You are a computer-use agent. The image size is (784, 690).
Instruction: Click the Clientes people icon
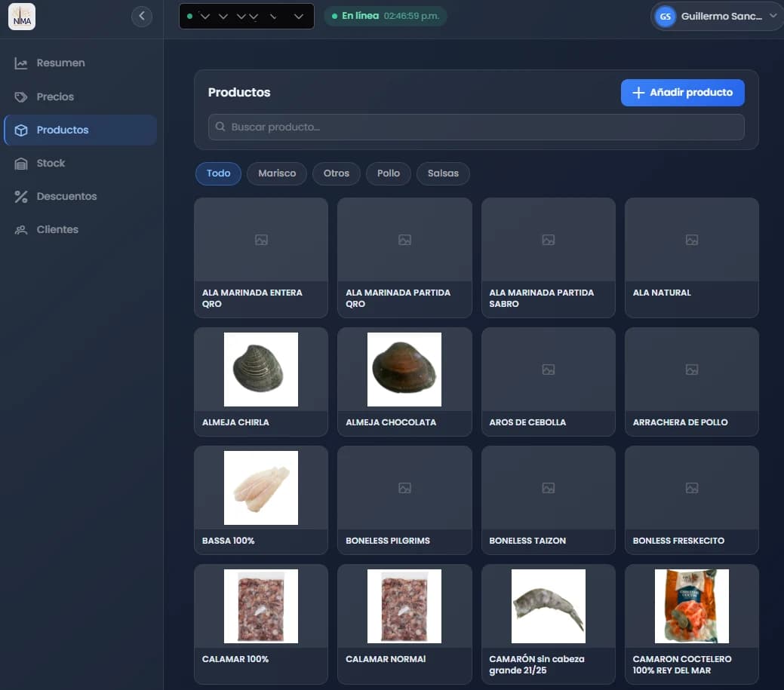pyautogui.click(x=21, y=230)
